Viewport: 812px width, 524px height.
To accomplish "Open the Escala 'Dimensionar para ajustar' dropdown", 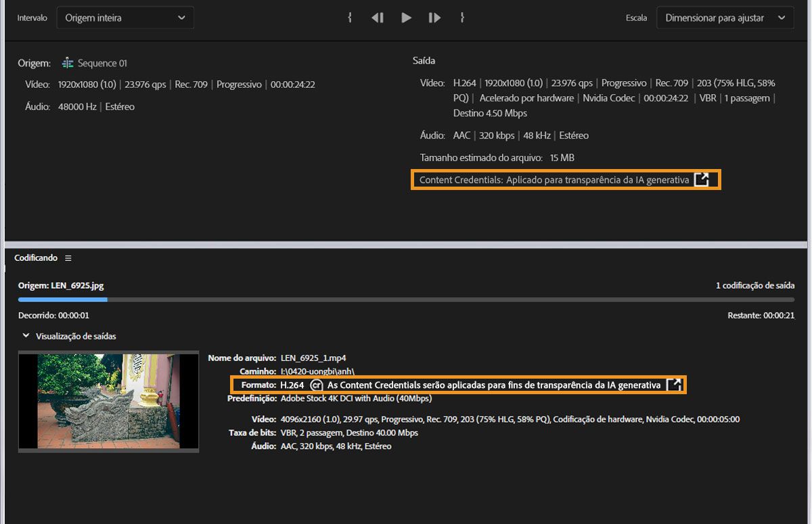I will (x=725, y=18).
